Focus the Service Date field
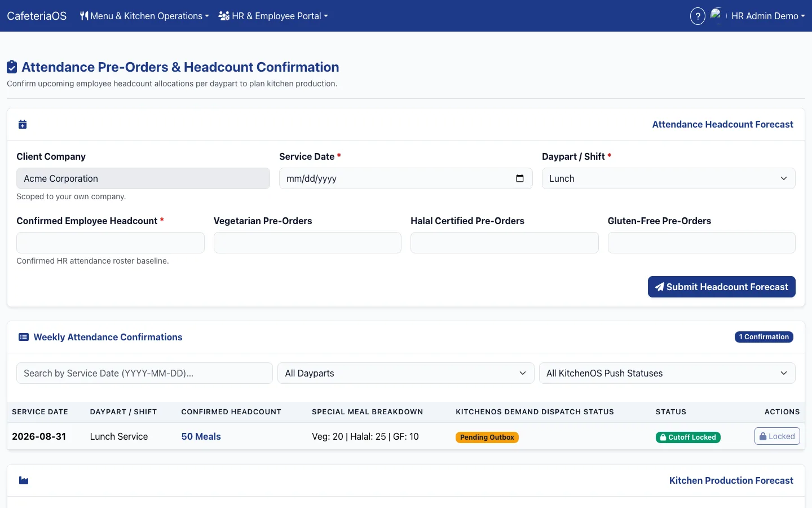This screenshot has width=812, height=508. click(x=405, y=178)
